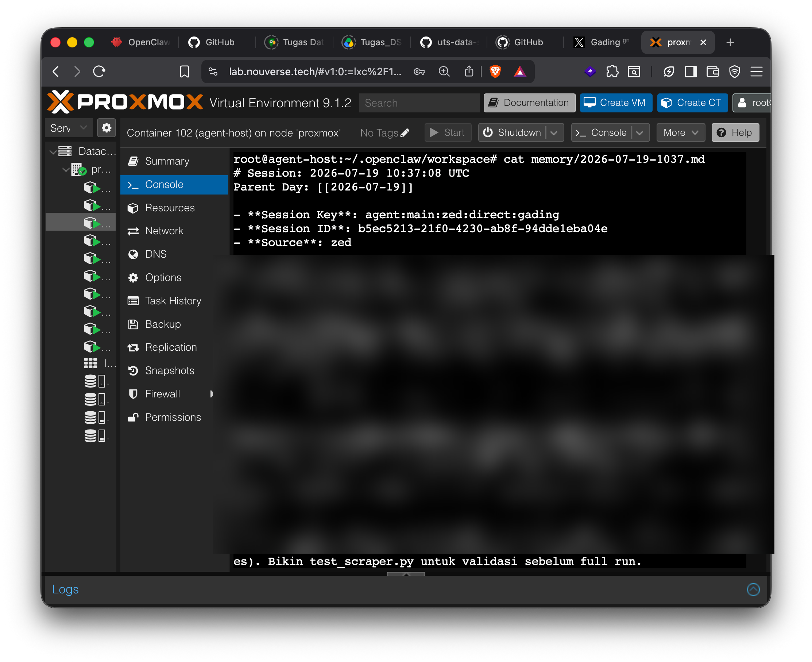Click the browser back arrow

56,71
